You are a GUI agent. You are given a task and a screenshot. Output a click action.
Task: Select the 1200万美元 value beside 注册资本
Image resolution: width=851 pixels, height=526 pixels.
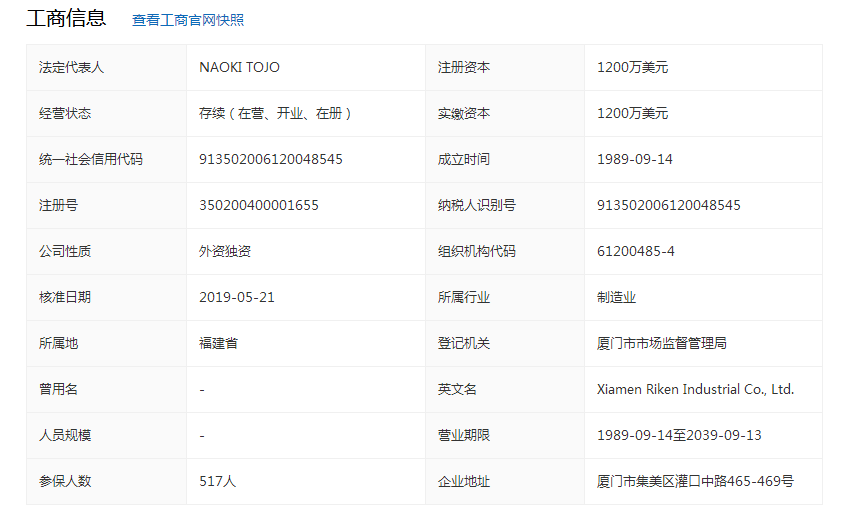632,67
